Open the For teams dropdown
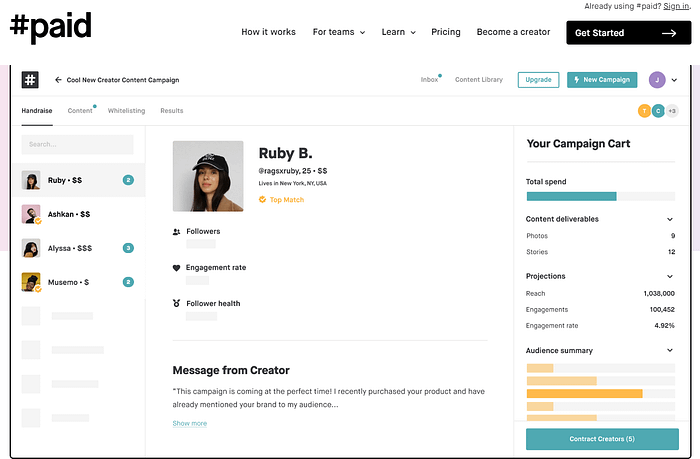 [x=339, y=32]
